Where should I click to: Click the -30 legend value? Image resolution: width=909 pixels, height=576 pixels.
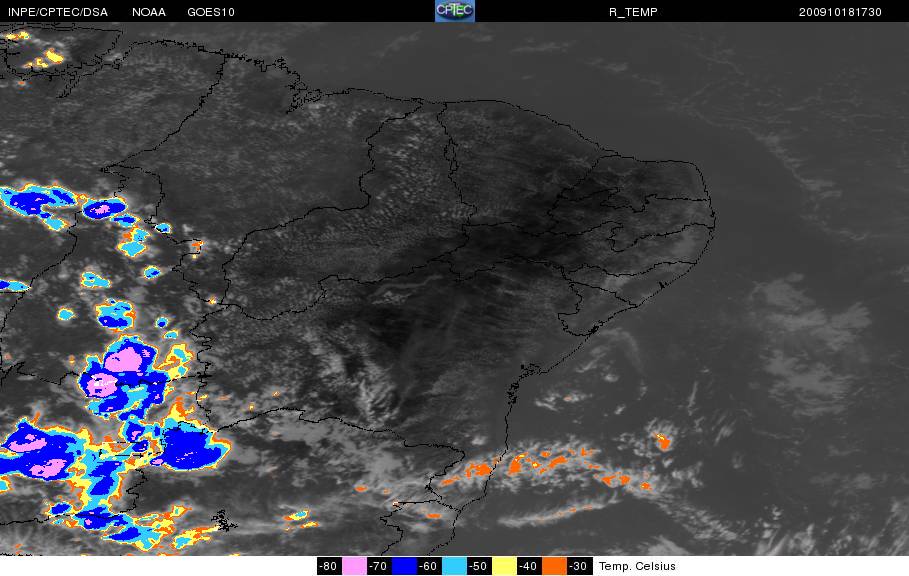(x=579, y=566)
